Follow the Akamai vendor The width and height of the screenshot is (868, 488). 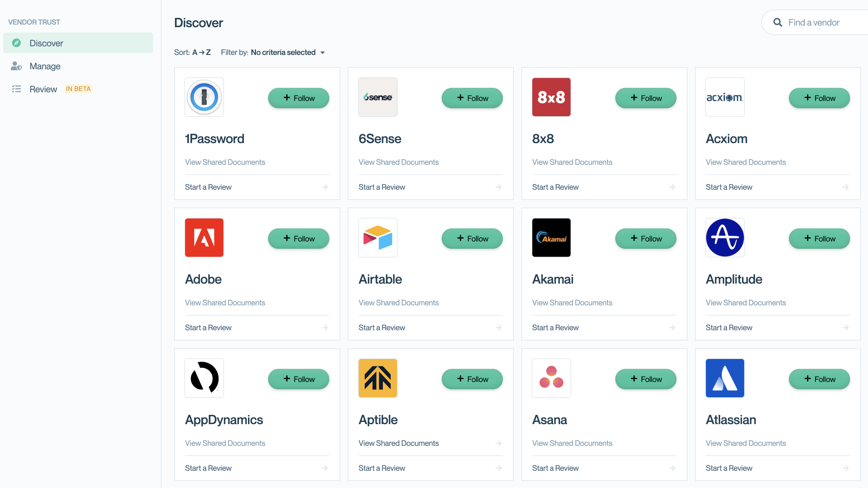[646, 239]
